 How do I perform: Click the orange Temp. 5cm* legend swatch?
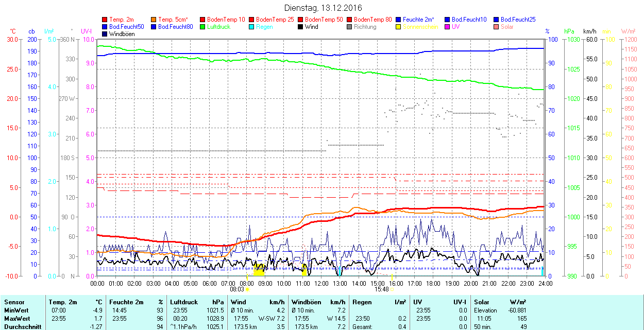tap(154, 20)
